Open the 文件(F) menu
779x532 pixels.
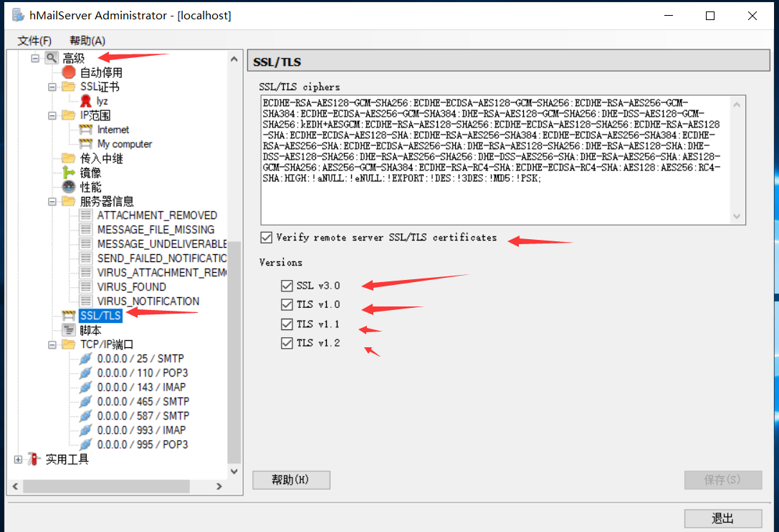click(x=34, y=40)
